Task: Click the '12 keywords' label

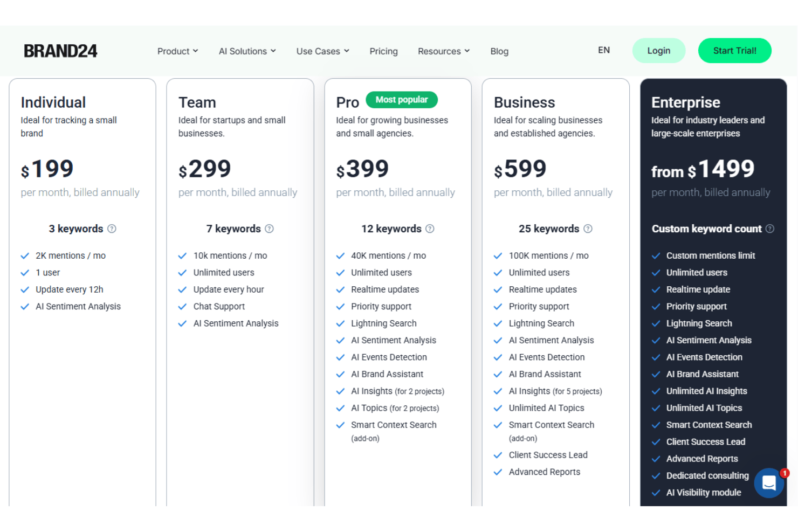Action: click(x=391, y=229)
